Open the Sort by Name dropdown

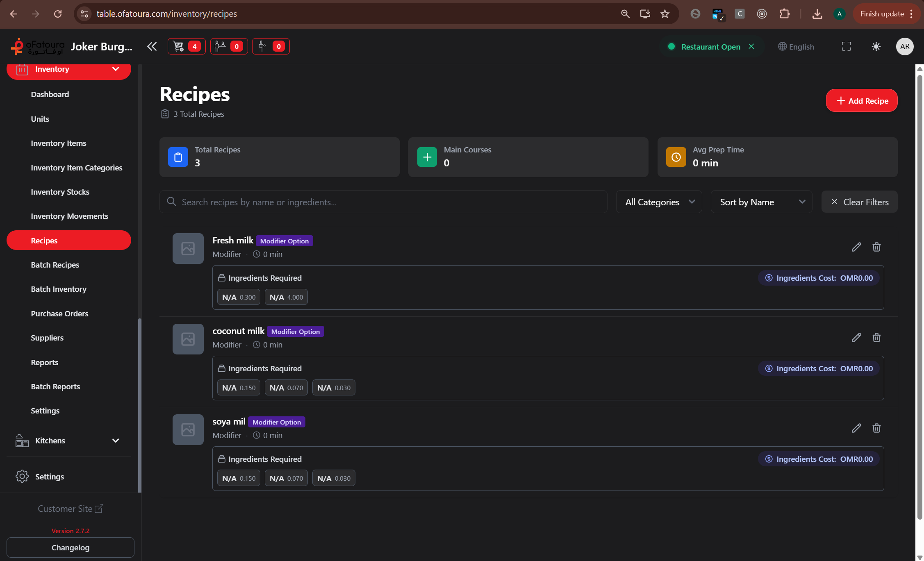[x=761, y=202]
